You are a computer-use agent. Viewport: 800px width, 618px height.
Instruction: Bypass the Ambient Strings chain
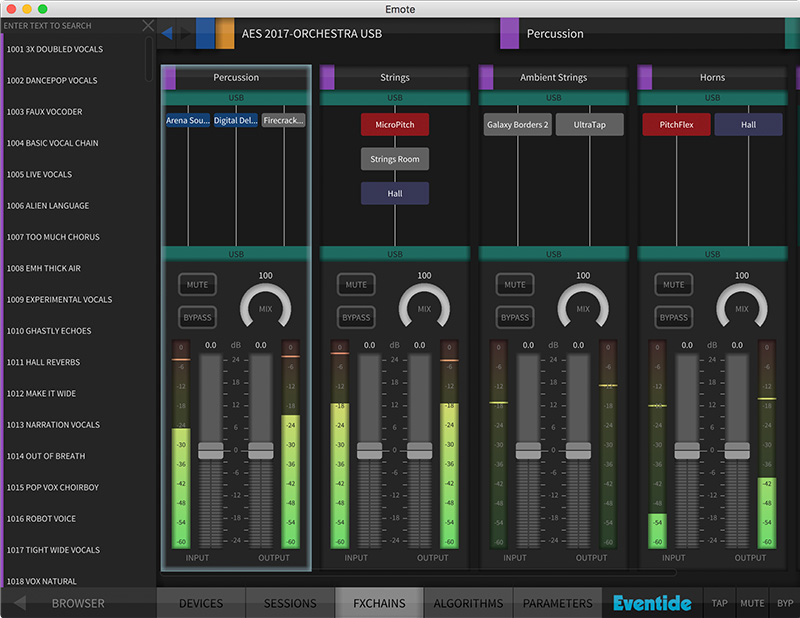[515, 317]
